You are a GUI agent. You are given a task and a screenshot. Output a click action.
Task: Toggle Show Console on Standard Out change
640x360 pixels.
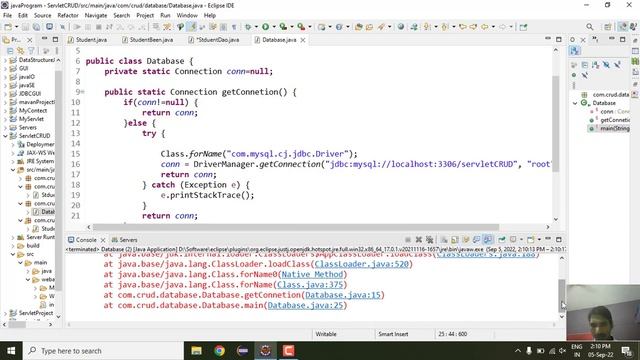coord(476,240)
